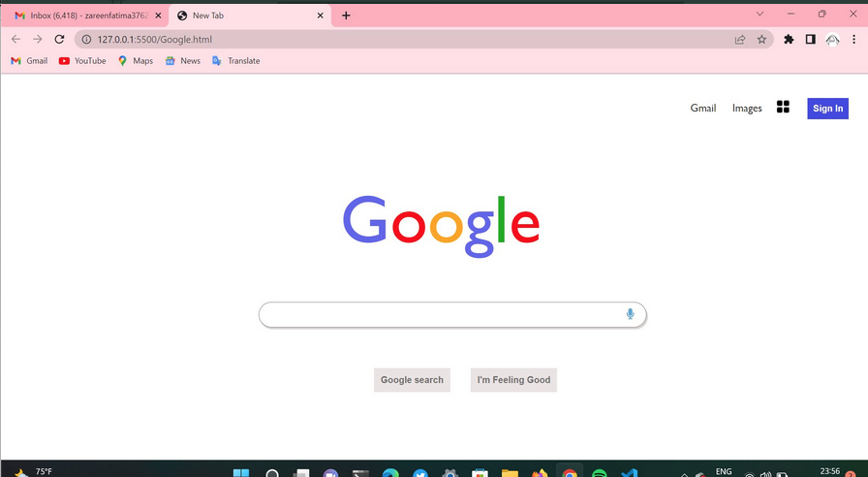Click the blue Sign In button
The height and width of the screenshot is (477, 868).
(827, 109)
